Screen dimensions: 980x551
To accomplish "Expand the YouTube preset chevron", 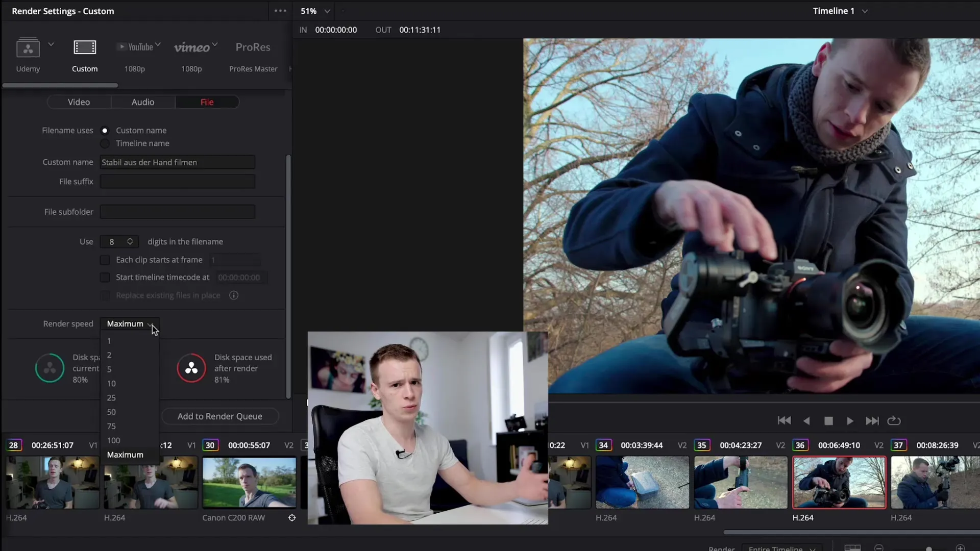I will pyautogui.click(x=158, y=44).
